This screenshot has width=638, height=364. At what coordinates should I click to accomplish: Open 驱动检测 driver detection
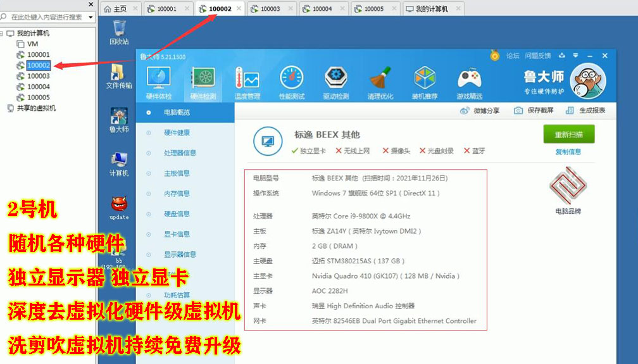click(335, 83)
